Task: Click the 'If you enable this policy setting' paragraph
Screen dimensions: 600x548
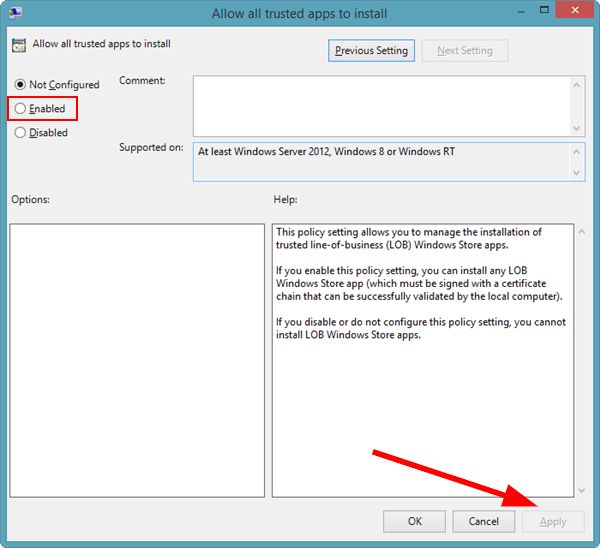Action: [419, 284]
